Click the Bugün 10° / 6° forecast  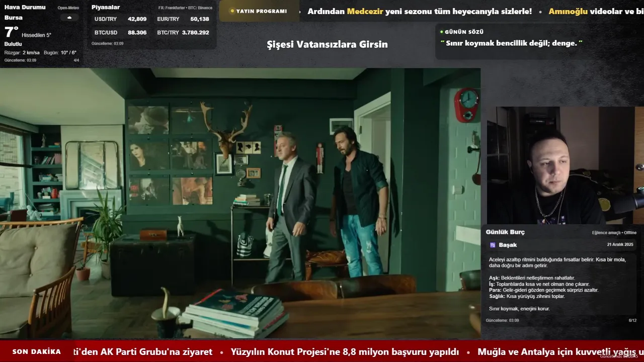pyautogui.click(x=60, y=53)
